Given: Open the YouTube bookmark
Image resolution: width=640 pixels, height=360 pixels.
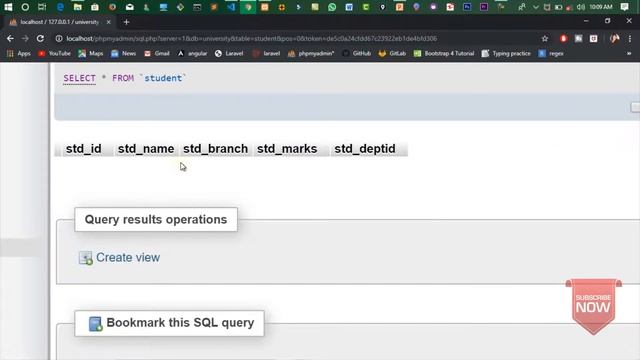Looking at the screenshot, I should coord(54,53).
